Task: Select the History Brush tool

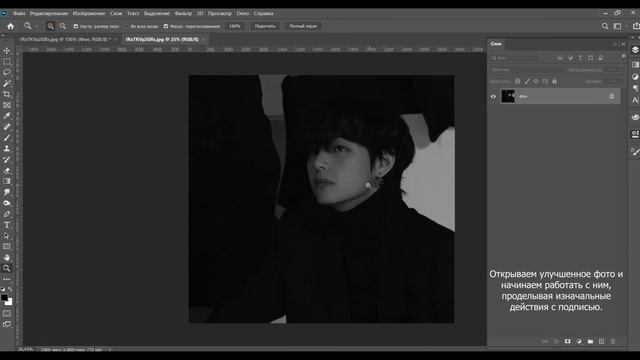Action: [7, 160]
